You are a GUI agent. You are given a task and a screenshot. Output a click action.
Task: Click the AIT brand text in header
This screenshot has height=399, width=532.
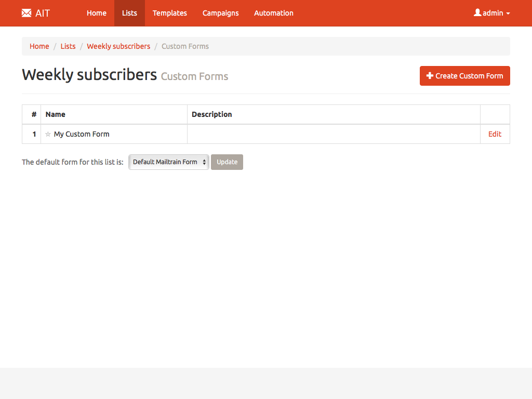43,13
